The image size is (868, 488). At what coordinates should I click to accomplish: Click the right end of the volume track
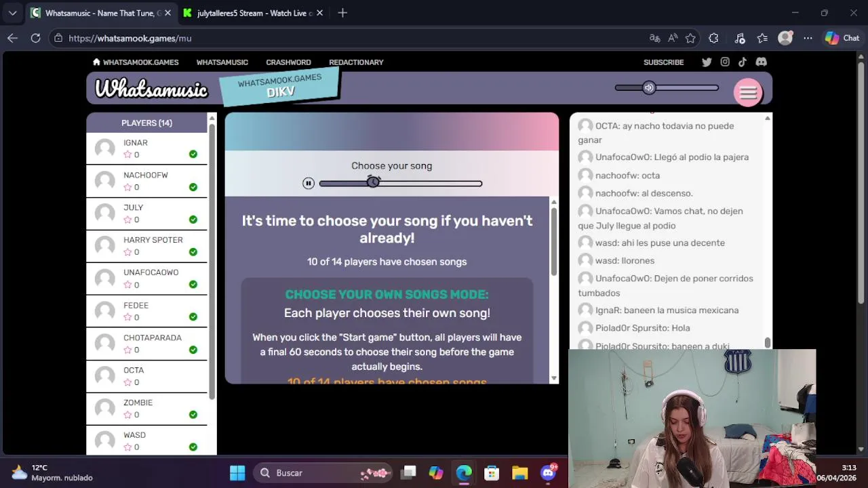tap(715, 87)
